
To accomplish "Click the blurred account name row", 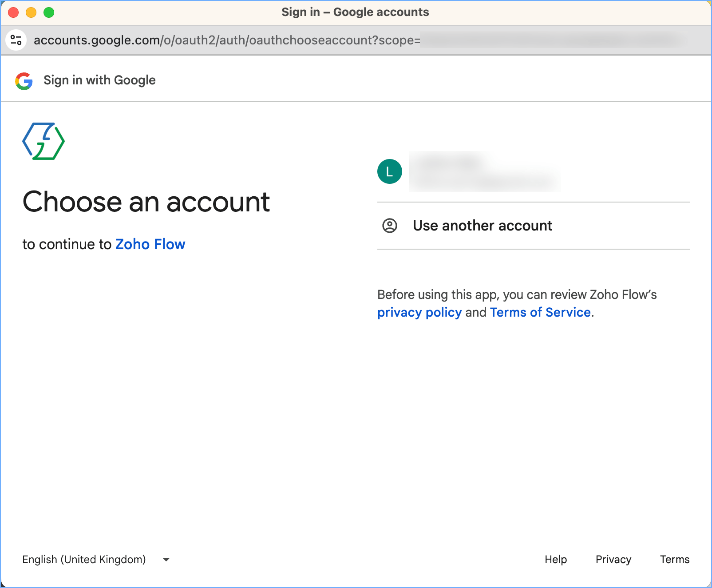I will (485, 171).
